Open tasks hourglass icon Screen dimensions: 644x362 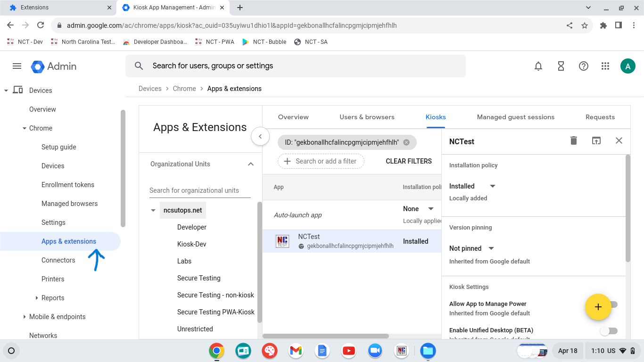(561, 66)
